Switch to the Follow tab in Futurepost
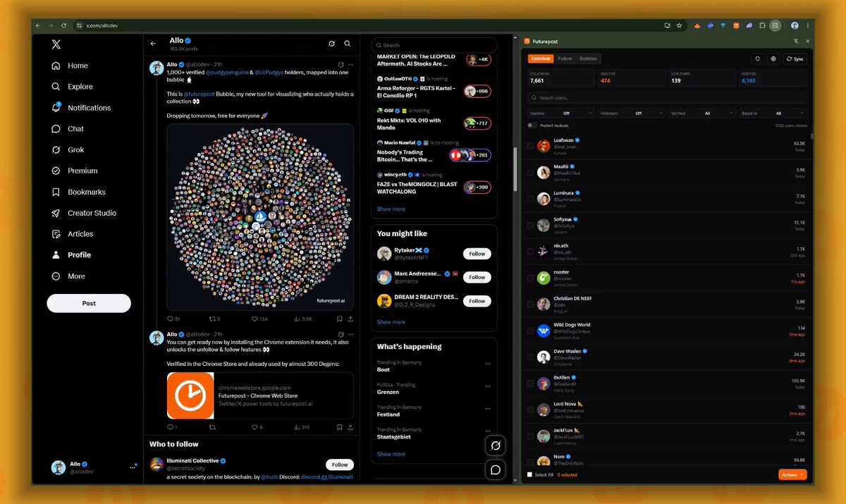The image size is (846, 504). (x=565, y=59)
